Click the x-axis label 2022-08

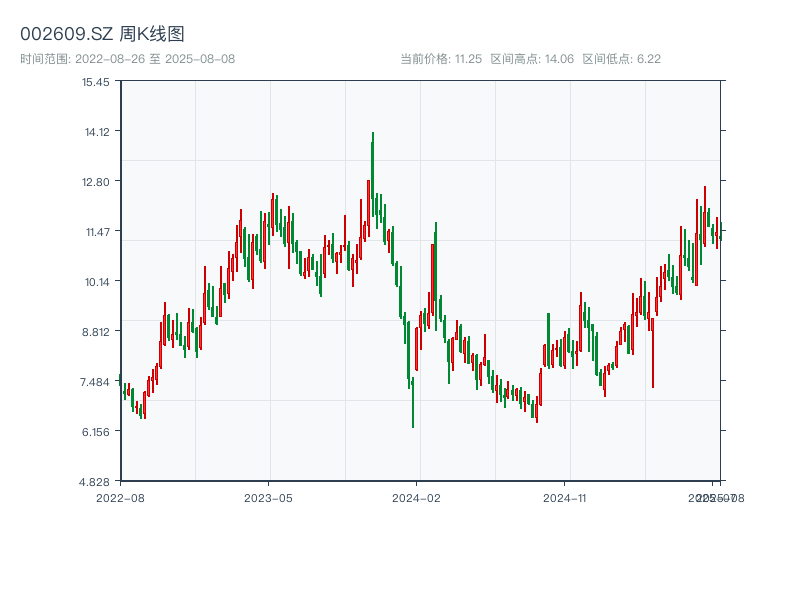[x=120, y=498]
